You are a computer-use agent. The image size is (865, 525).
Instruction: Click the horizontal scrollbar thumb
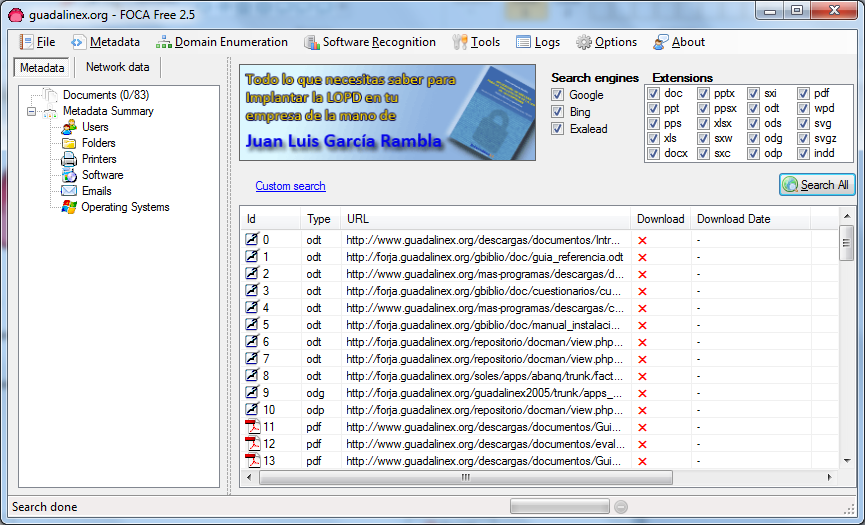[466, 478]
